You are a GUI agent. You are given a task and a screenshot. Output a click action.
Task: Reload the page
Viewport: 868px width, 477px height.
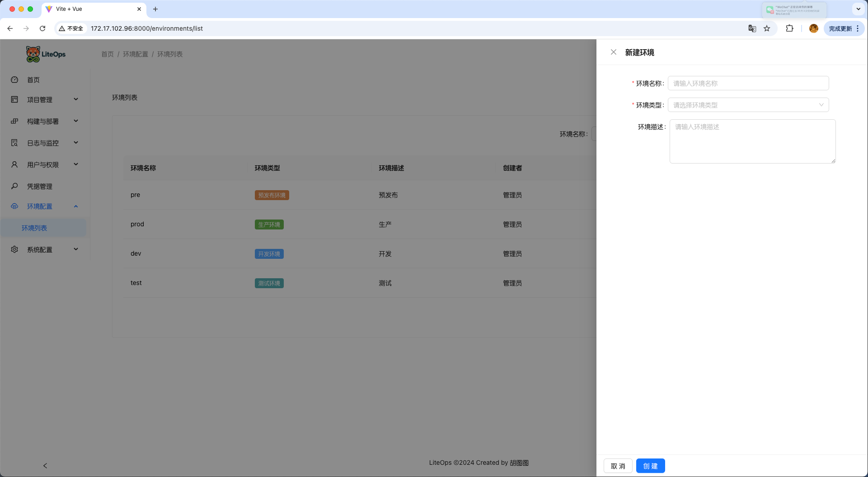(42, 28)
